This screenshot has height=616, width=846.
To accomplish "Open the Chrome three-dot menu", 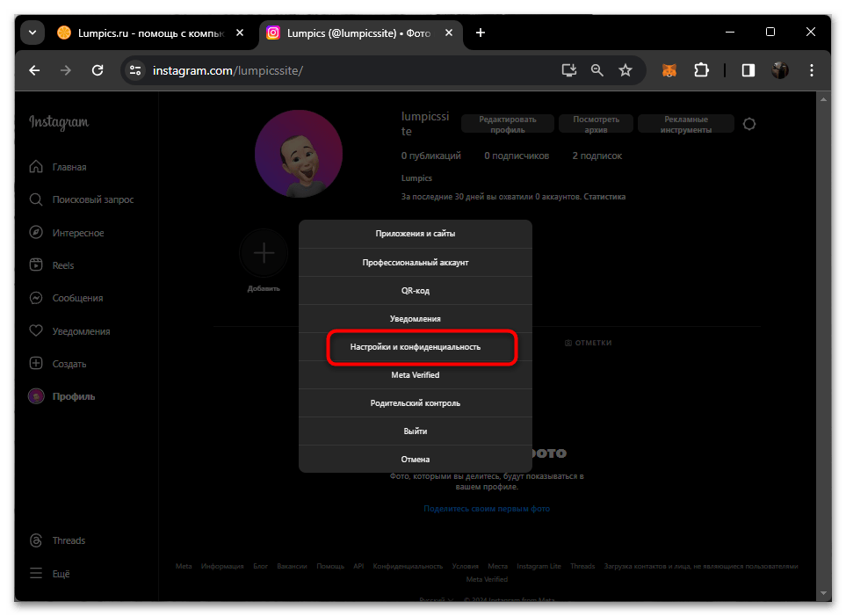I will [x=812, y=70].
